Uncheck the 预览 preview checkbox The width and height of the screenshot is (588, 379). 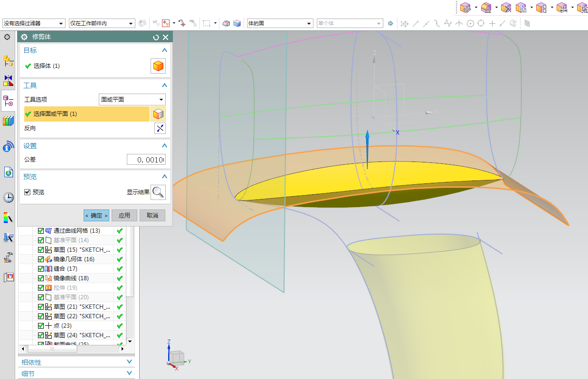click(28, 192)
